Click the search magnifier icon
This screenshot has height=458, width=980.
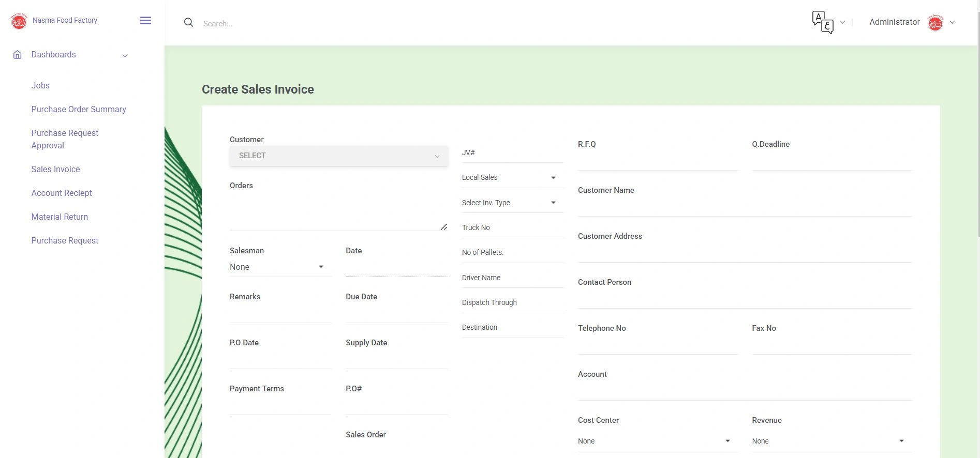[x=189, y=23]
